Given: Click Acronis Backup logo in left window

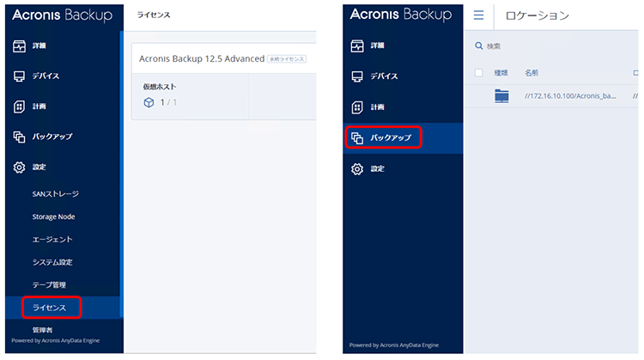Looking at the screenshot, I should [62, 15].
